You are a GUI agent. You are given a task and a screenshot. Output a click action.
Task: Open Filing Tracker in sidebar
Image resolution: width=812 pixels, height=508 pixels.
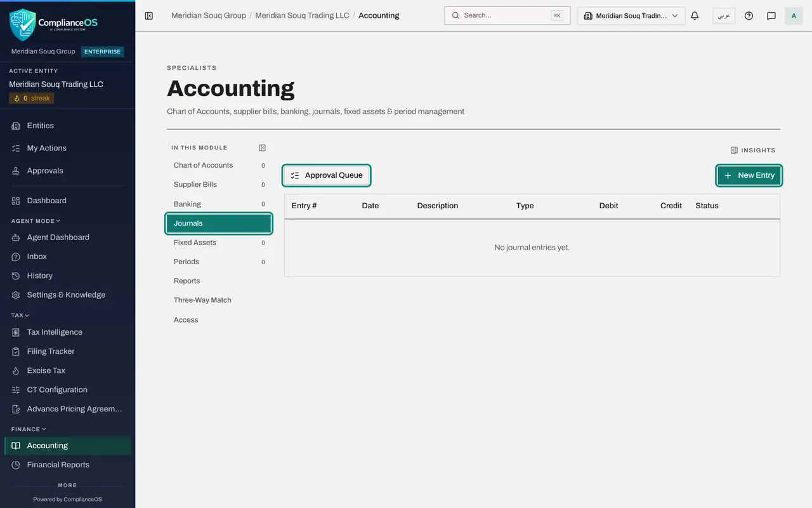click(x=67, y=351)
